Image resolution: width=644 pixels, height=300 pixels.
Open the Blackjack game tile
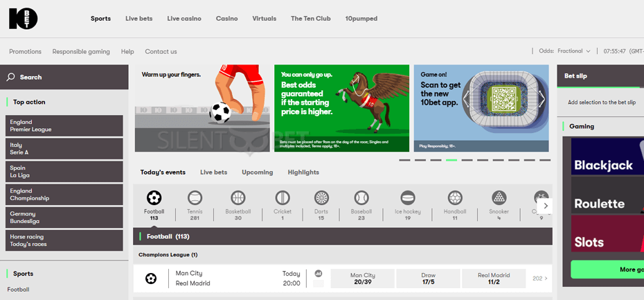[607, 157]
